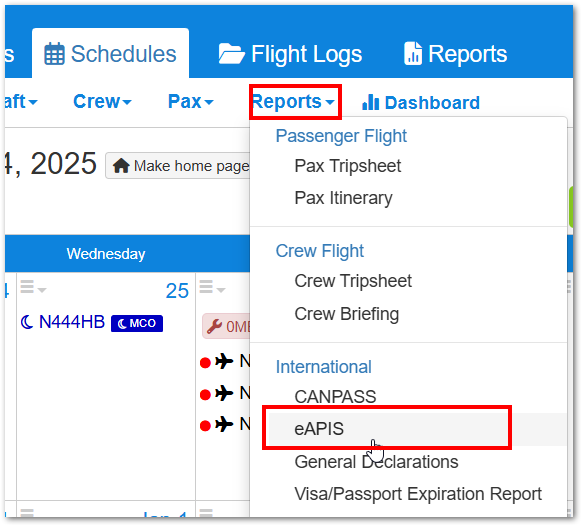Click the Dashboard bar chart icon
The height and width of the screenshot is (526, 582).
pos(370,102)
